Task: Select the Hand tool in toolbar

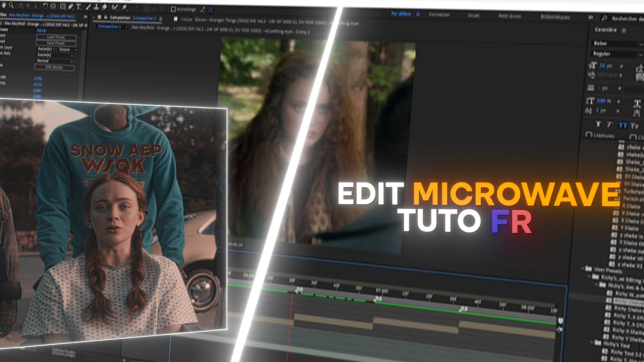Action: (x=4, y=6)
